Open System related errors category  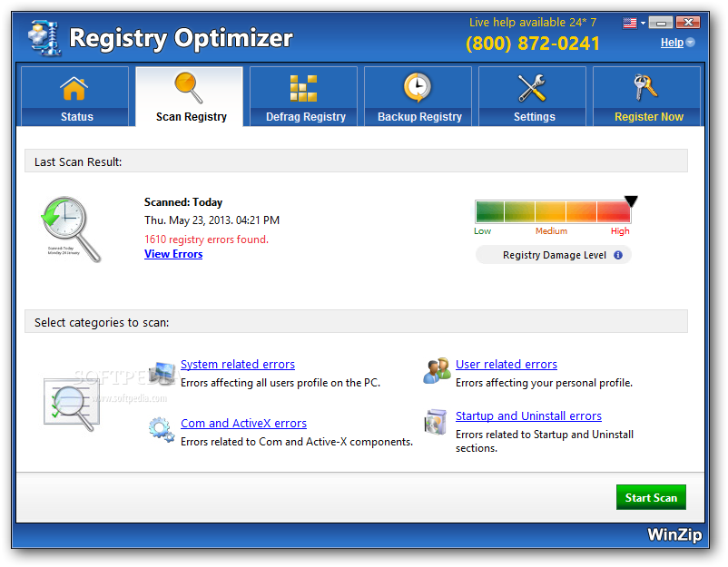point(238,364)
